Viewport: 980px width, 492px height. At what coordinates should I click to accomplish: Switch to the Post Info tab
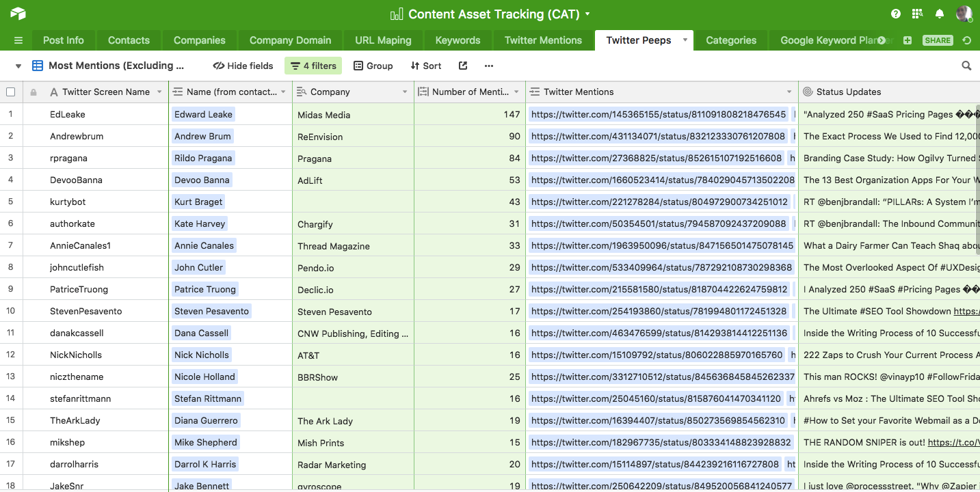pos(64,40)
